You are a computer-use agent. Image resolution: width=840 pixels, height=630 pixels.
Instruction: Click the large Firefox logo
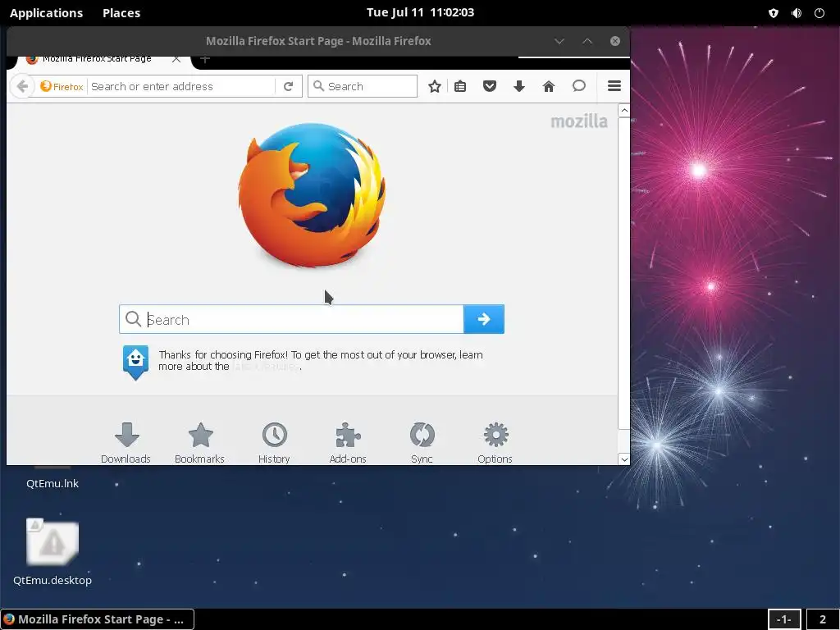point(312,195)
